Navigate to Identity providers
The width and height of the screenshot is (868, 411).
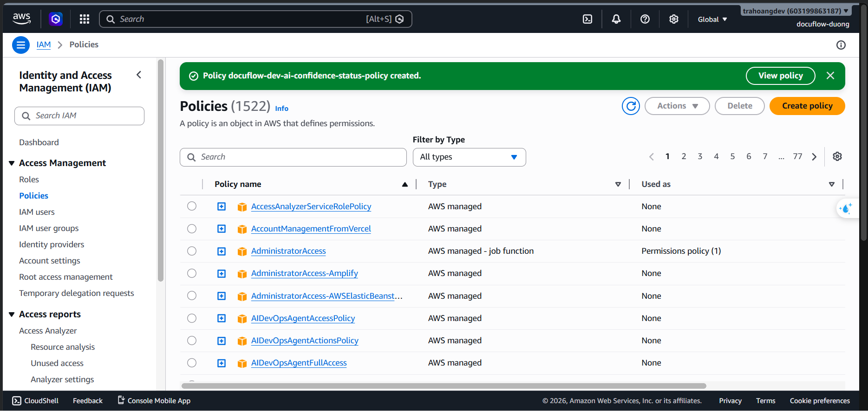click(x=52, y=244)
